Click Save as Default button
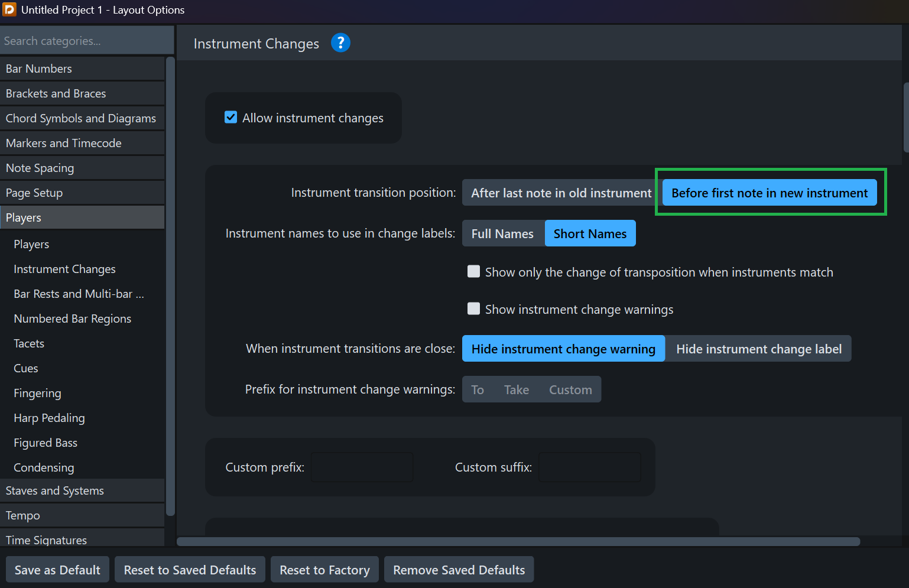 pyautogui.click(x=57, y=570)
